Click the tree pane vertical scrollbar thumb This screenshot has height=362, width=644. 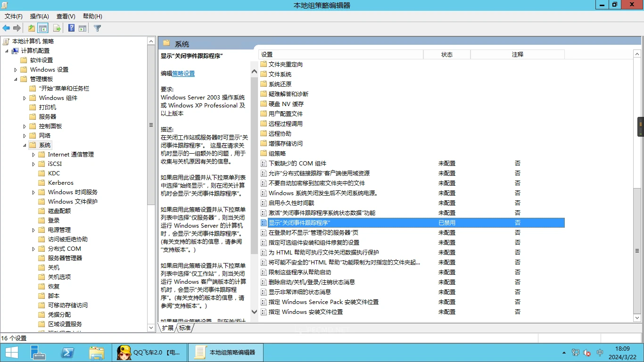[151, 125]
